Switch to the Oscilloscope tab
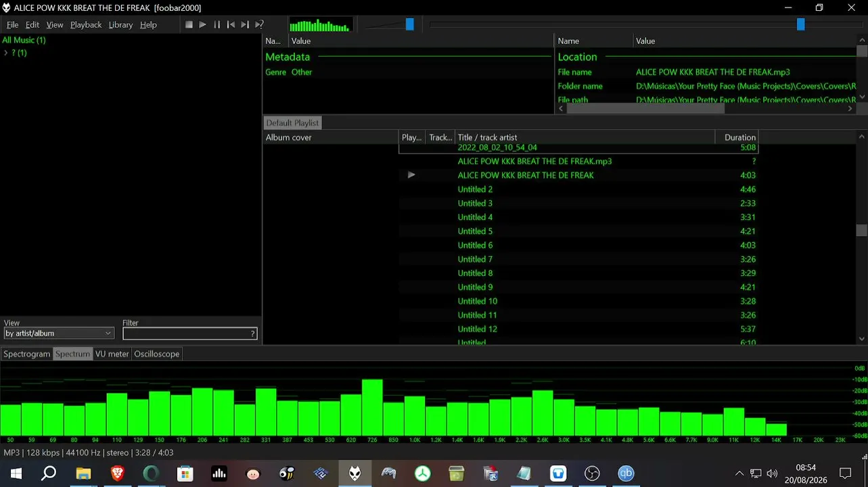The height and width of the screenshot is (487, 868). (157, 354)
